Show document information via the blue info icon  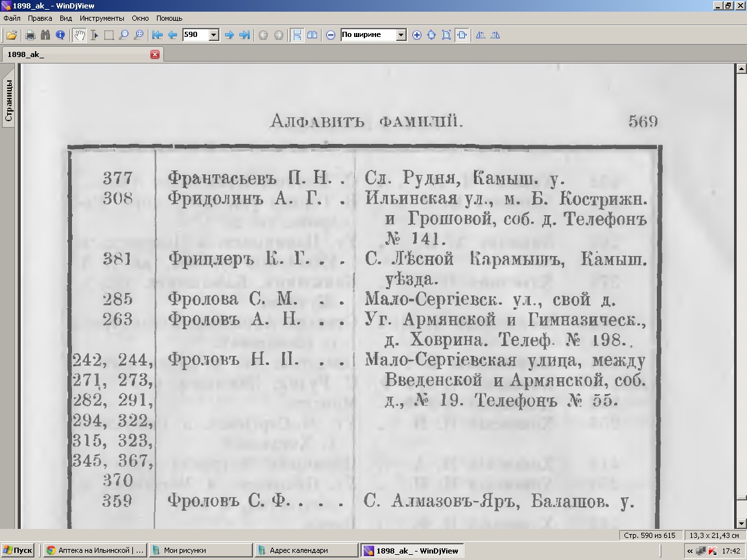pos(60,35)
